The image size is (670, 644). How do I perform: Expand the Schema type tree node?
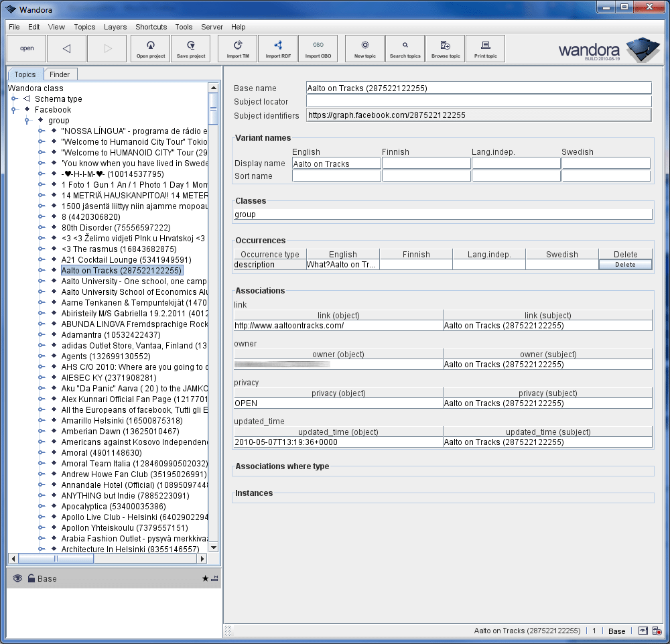point(14,99)
